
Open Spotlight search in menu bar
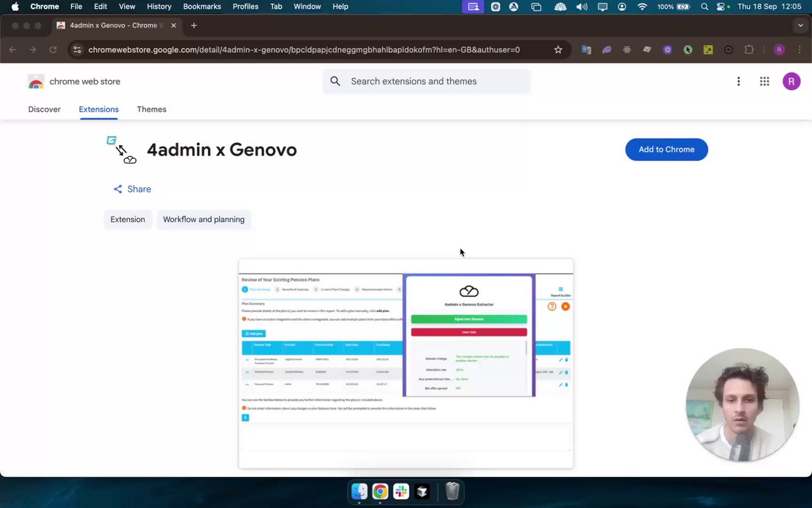point(704,6)
